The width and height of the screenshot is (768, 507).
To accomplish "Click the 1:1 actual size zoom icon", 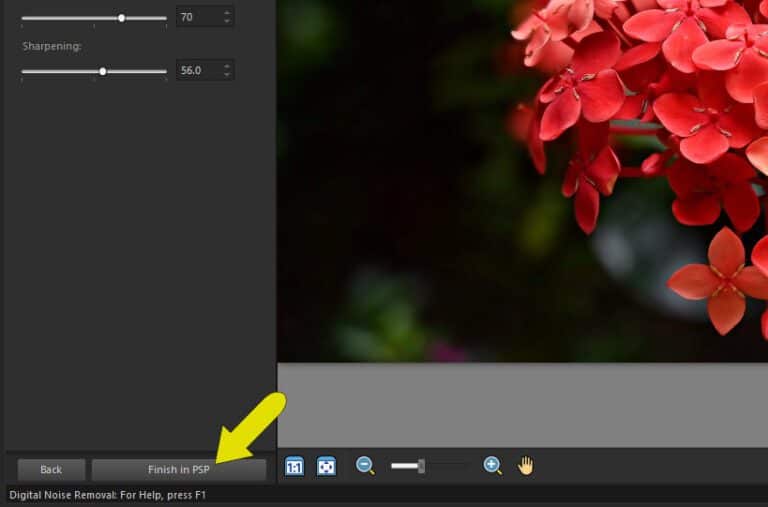I will pyautogui.click(x=294, y=466).
